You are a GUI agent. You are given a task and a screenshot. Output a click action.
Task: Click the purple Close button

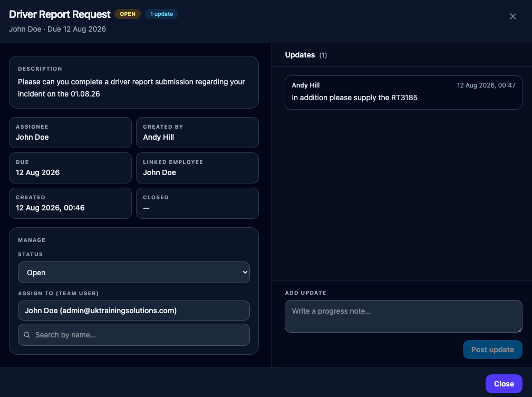click(x=504, y=384)
